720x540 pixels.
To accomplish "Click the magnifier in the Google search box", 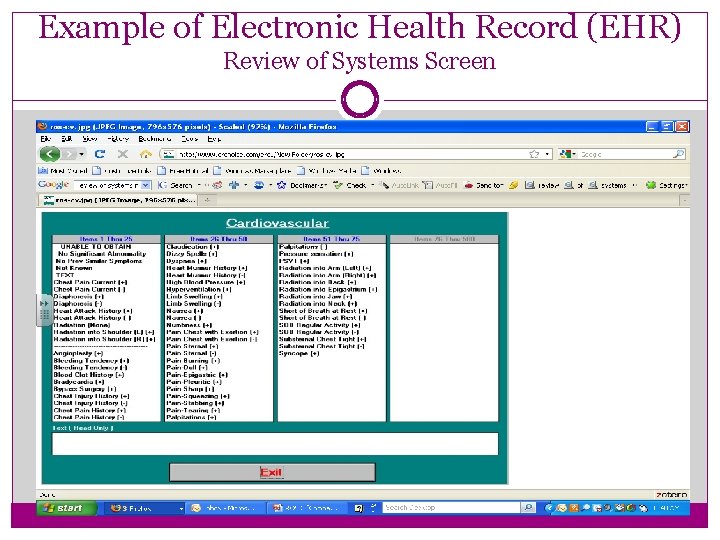I will [678, 154].
